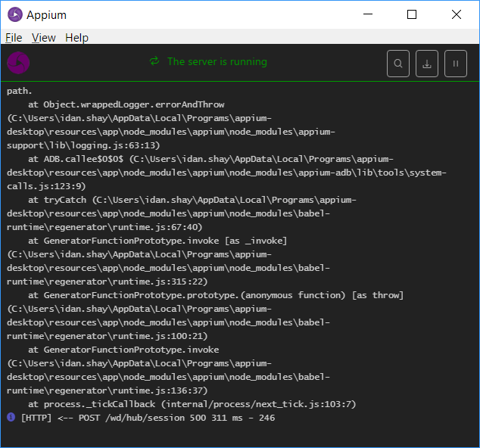The height and width of the screenshot is (448, 480).
Task: Click the 'at ADB.callee$0$0$' log line
Action: [210, 159]
